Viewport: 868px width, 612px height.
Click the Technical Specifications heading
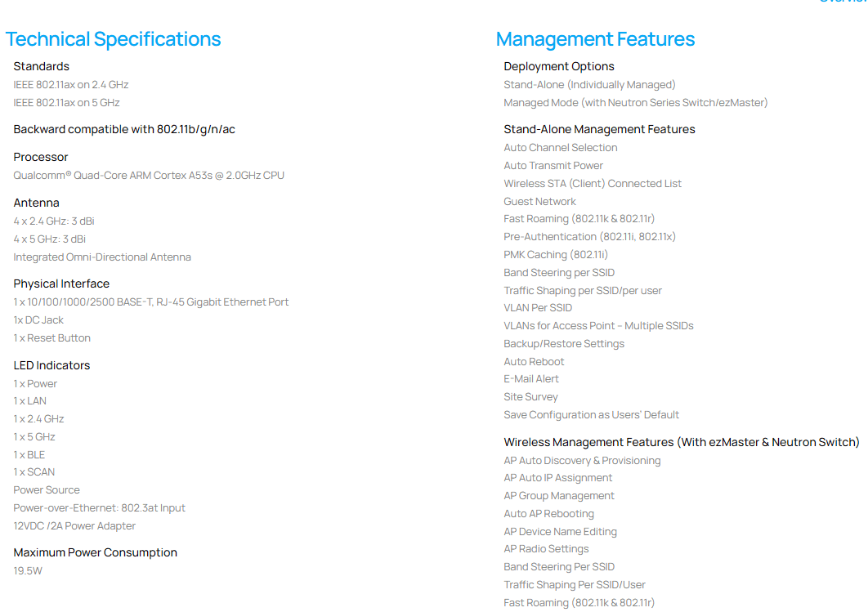click(x=113, y=39)
